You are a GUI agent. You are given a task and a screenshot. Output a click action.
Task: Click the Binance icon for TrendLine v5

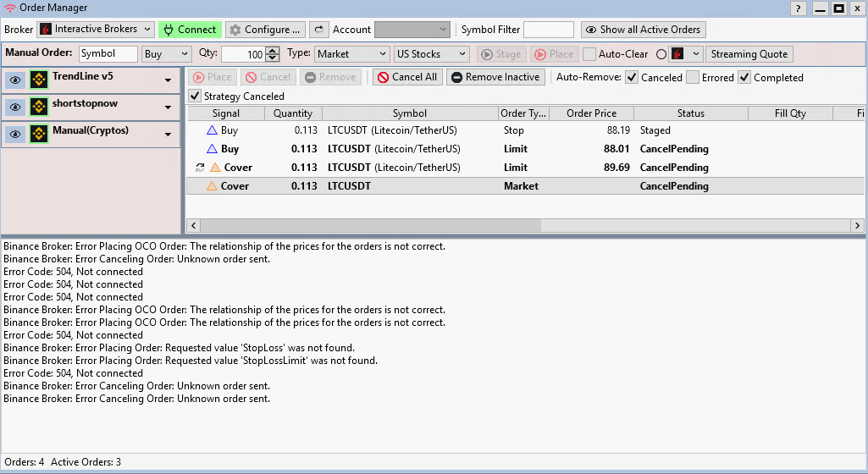tap(38, 80)
